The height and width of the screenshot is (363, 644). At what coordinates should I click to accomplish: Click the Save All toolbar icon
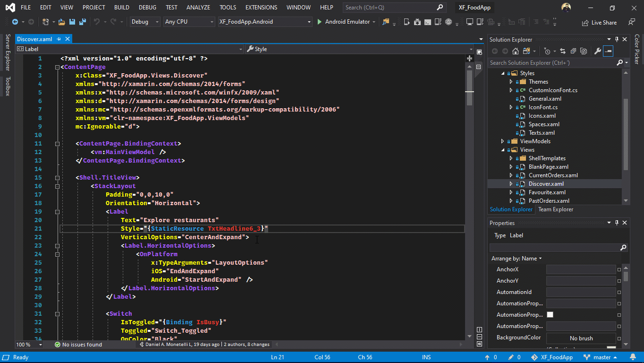pyautogui.click(x=83, y=22)
